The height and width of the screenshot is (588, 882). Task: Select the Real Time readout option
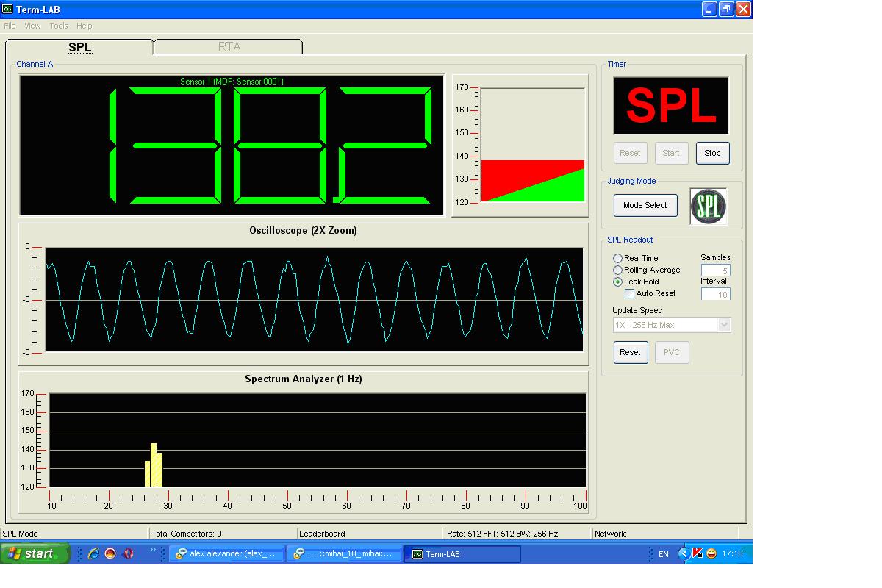pos(618,258)
